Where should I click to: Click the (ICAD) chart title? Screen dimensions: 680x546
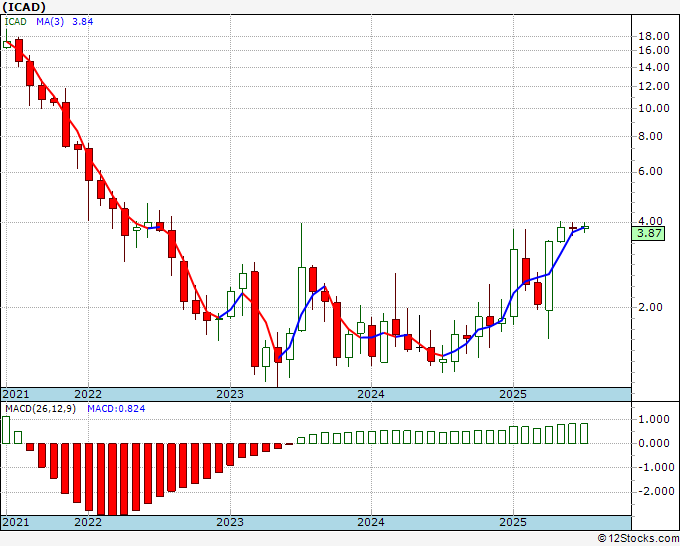click(24, 7)
